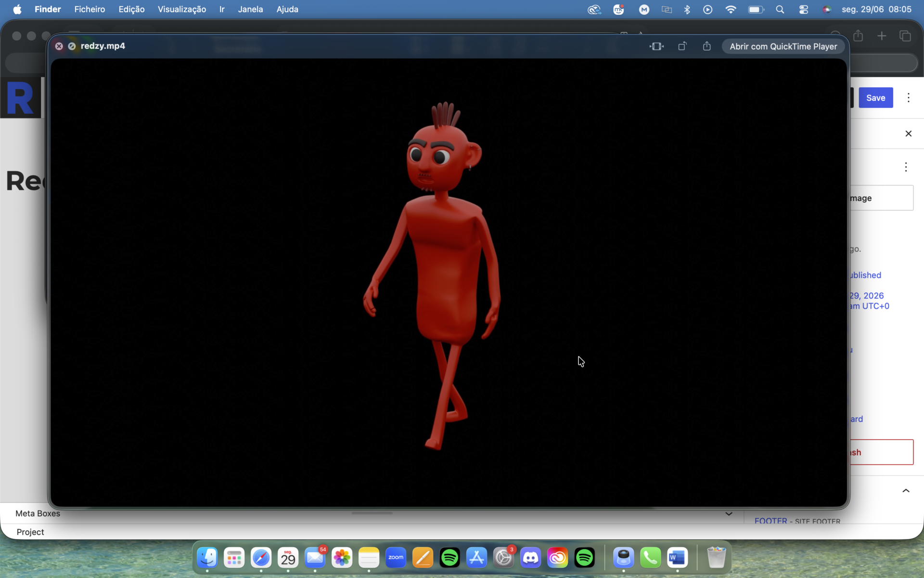
Task: Open the Visualização menu
Action: 181,9
